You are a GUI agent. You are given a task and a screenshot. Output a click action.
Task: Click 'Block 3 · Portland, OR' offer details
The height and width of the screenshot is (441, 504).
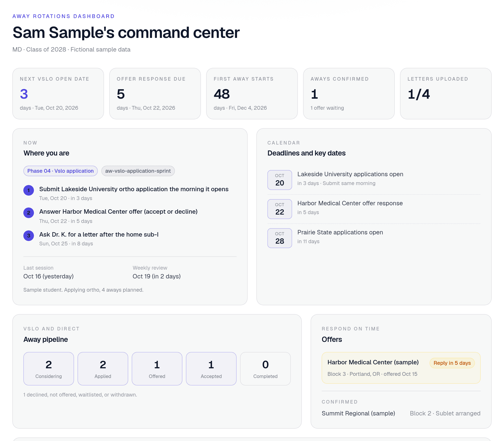[x=372, y=374]
